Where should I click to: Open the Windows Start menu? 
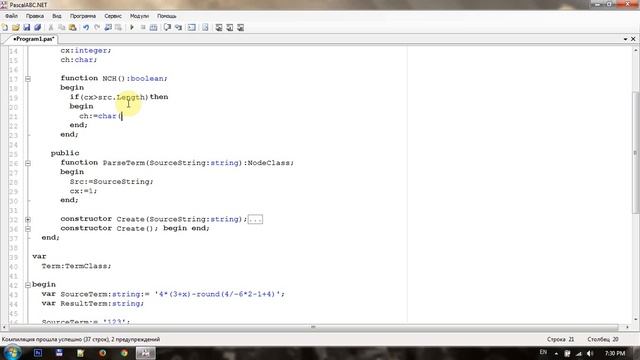(x=12, y=353)
